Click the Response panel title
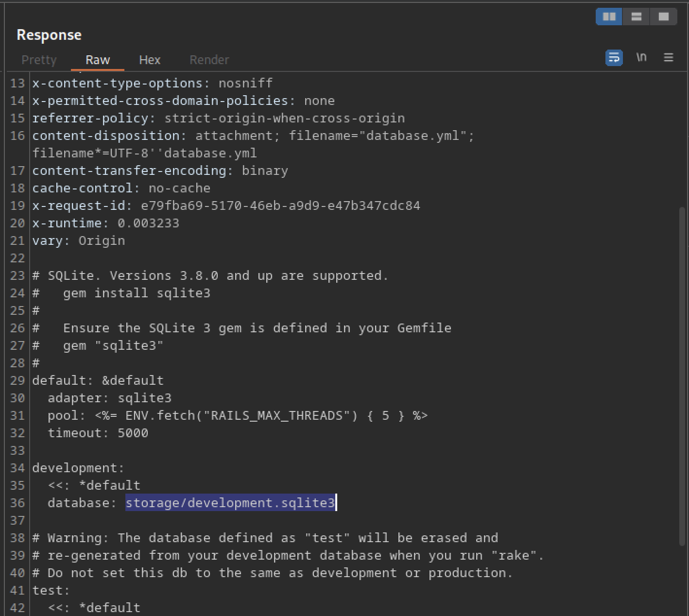 tap(49, 35)
